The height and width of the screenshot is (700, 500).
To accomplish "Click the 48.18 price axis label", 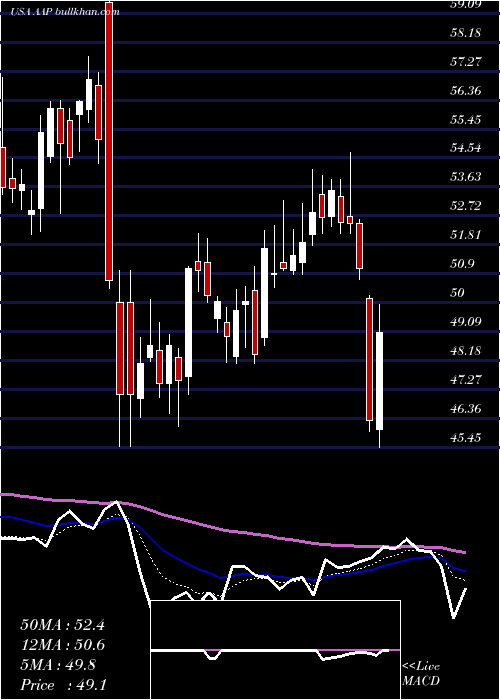I will [x=465, y=351].
